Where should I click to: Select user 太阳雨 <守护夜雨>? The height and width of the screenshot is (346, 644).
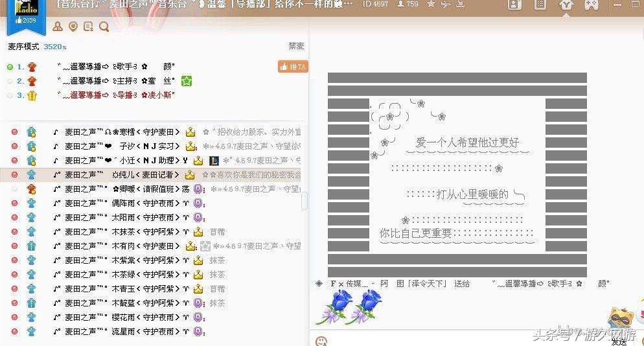coord(121,217)
